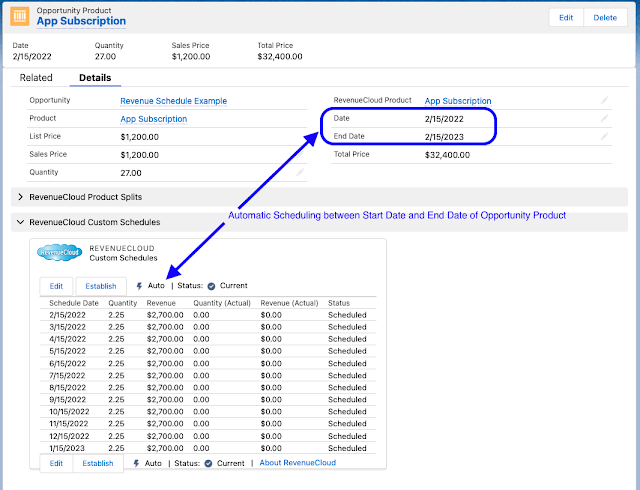Viewport: 640px width, 490px height.
Task: Click the 6/15/2022 schedule date cell
Action: (x=67, y=363)
